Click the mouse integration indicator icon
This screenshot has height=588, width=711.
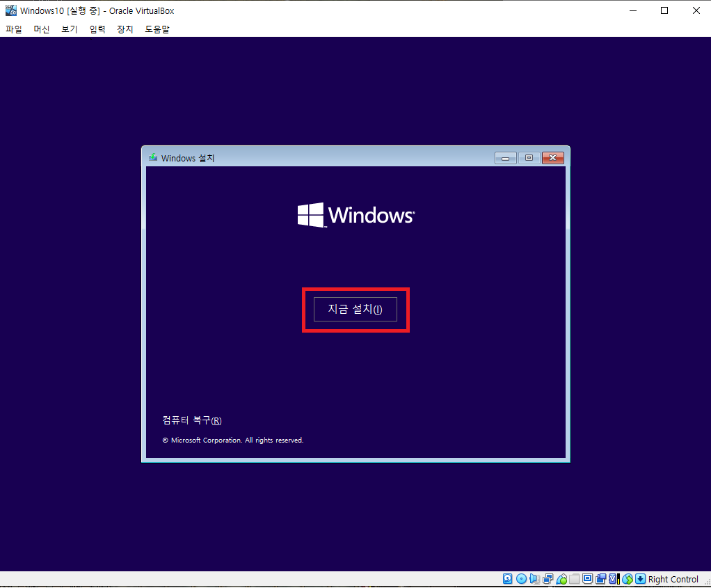628,579
